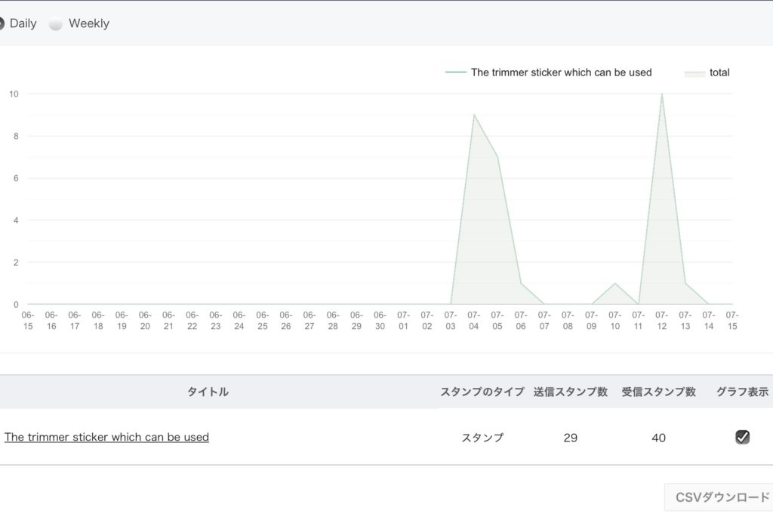773x532 pixels.
Task: Click the sent stamps value 29
Action: [x=570, y=438]
